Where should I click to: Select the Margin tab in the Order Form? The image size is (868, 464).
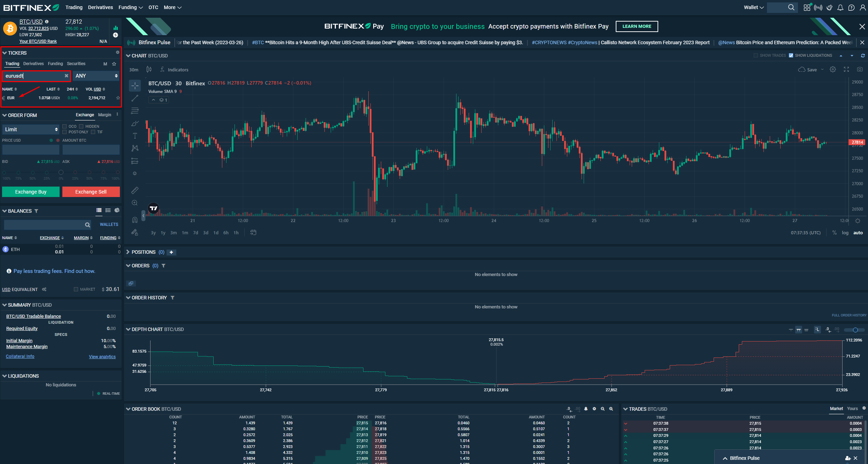click(104, 115)
